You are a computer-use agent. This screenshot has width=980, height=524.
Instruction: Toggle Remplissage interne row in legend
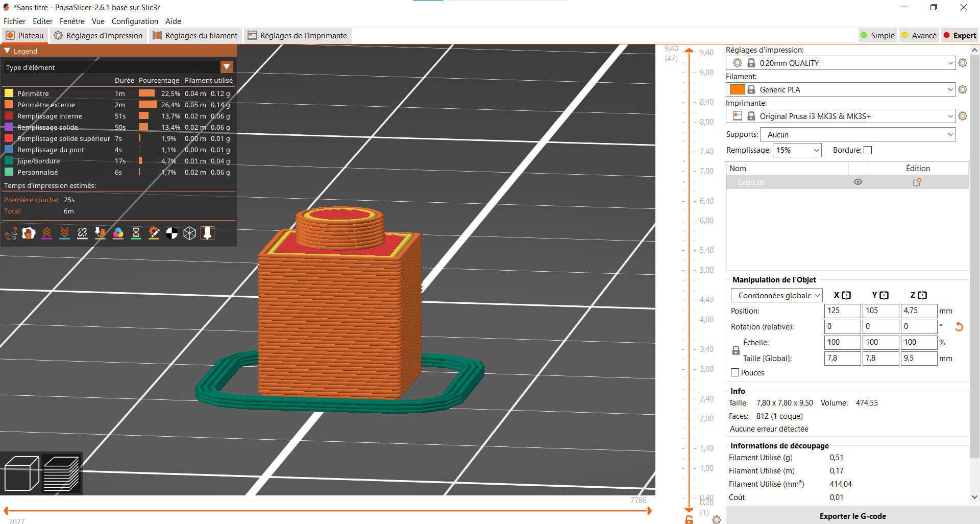[x=117, y=116]
